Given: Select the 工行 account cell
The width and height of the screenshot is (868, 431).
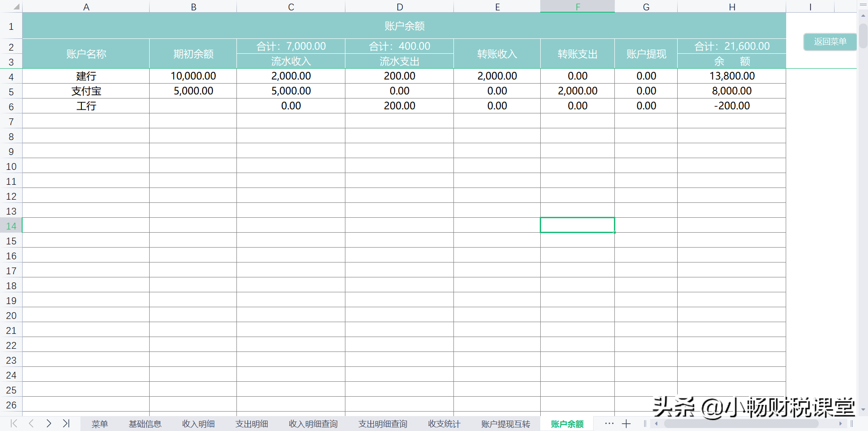Looking at the screenshot, I should [x=86, y=106].
